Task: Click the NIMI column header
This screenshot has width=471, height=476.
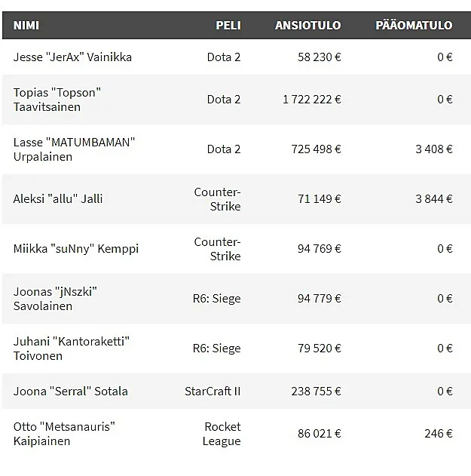Action: (x=26, y=25)
